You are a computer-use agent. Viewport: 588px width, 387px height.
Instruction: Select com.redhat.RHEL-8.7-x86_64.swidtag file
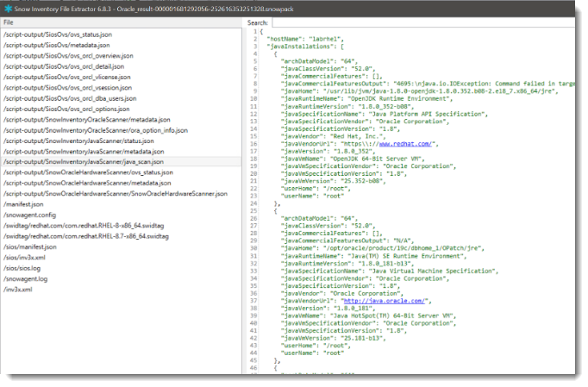click(86, 236)
